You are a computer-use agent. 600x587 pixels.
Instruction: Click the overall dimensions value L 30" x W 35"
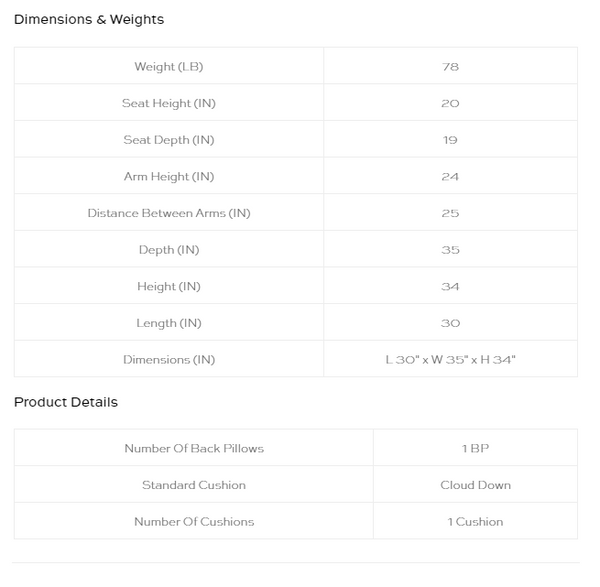(x=450, y=360)
